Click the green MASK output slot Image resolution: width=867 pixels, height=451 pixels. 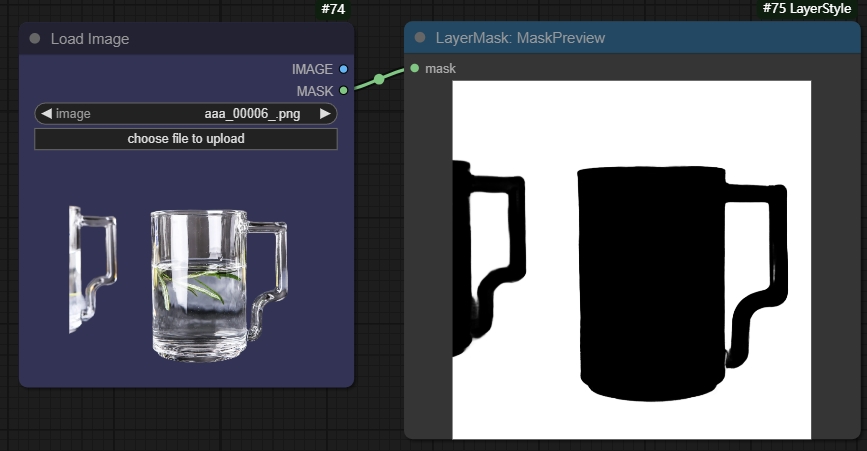click(x=343, y=90)
